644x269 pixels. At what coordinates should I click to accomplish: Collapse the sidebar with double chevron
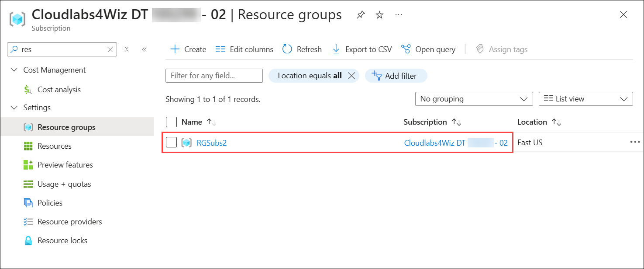pyautogui.click(x=144, y=49)
